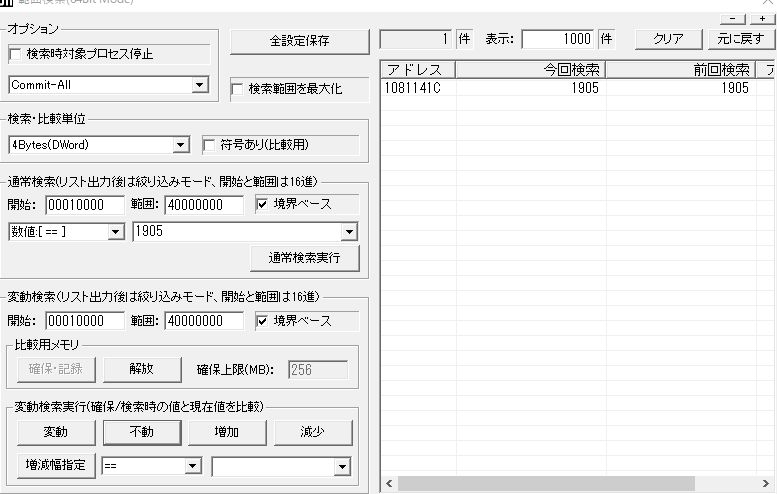Image resolution: width=777 pixels, height=494 pixels.
Task: Click the plus button above 元に戻す
Action: (x=762, y=19)
